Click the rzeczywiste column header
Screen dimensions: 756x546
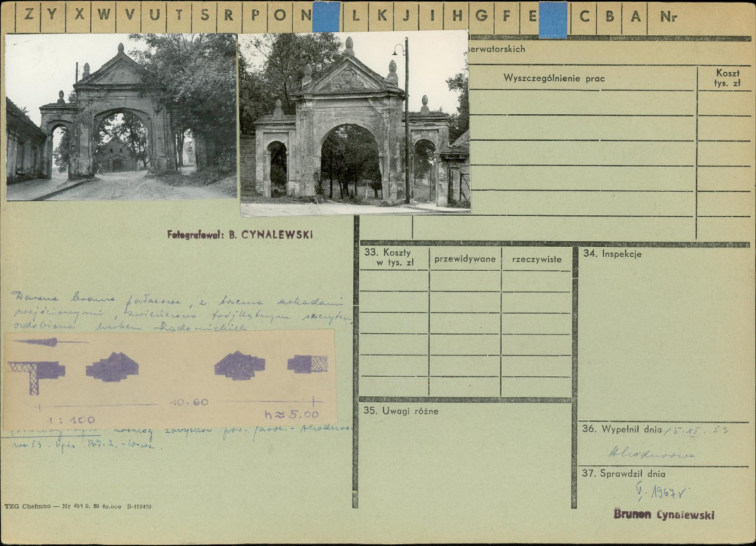536,259
